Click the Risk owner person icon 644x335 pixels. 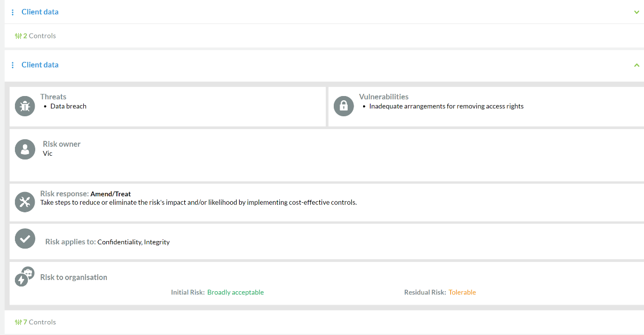(x=25, y=149)
